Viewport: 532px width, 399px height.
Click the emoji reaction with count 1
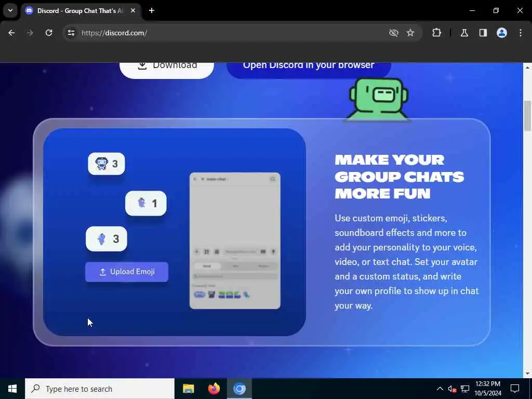click(146, 203)
